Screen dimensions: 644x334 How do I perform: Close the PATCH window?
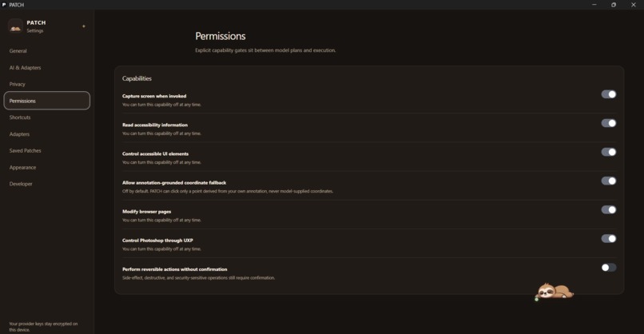click(x=634, y=5)
